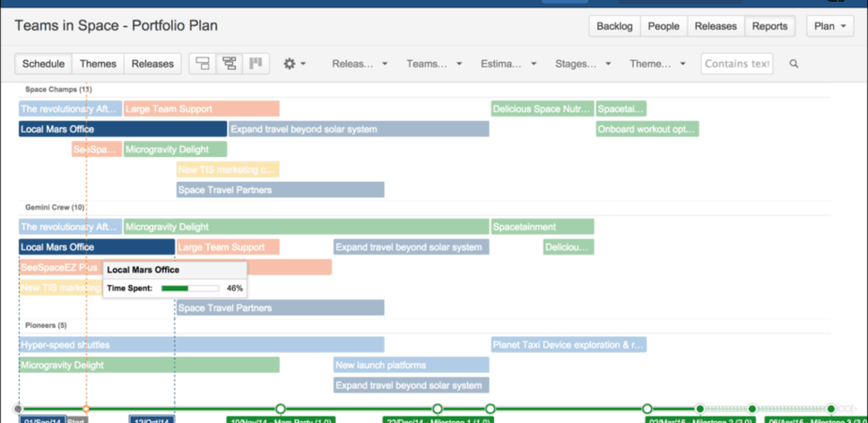Click the 'Contains text' search field
The width and height of the screenshot is (868, 423).
[x=736, y=64]
